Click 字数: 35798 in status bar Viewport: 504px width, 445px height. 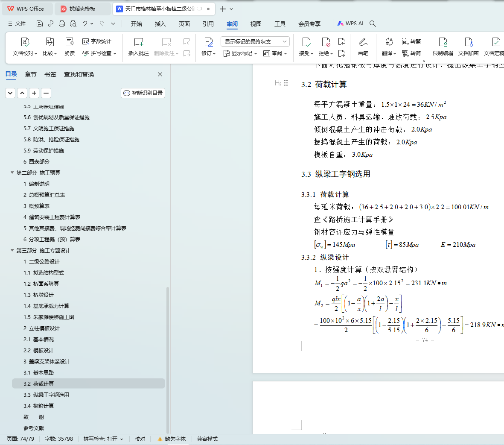pyautogui.click(x=59, y=439)
